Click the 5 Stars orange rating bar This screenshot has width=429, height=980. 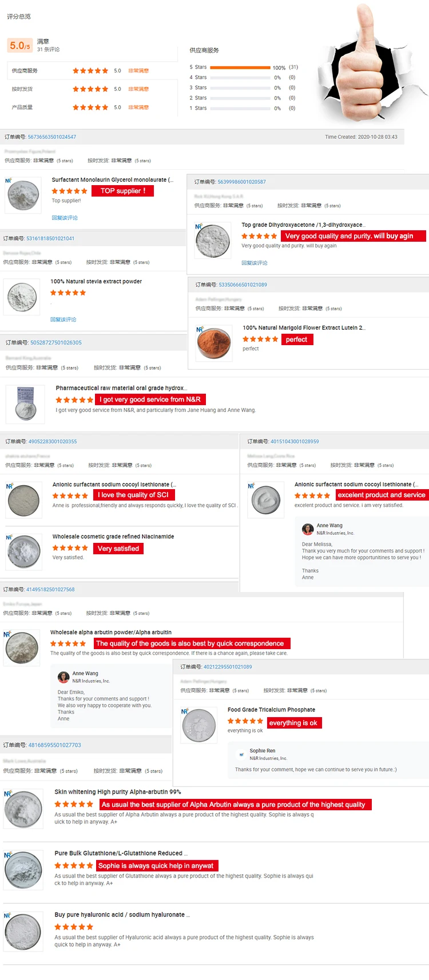coord(240,67)
